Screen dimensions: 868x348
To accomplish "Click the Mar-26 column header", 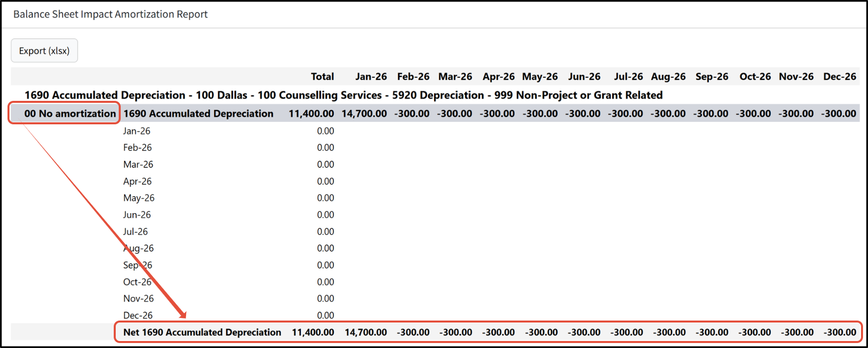I will [x=455, y=76].
